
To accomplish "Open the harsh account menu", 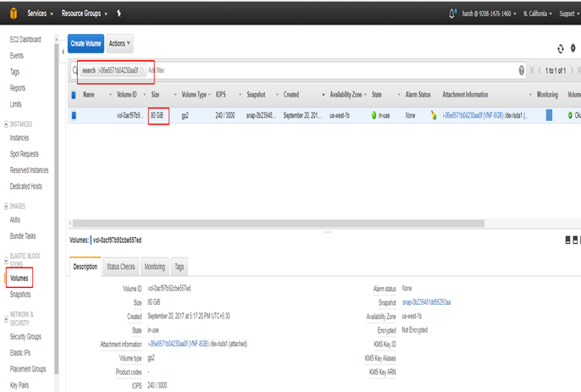I will tap(490, 14).
